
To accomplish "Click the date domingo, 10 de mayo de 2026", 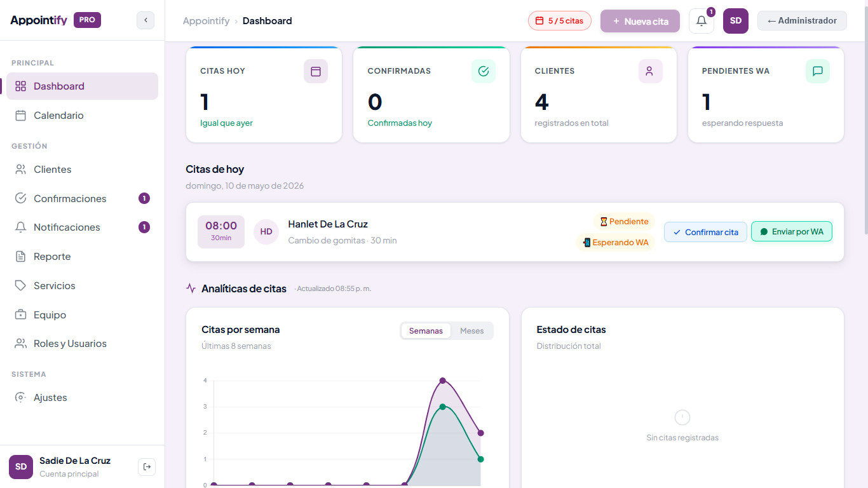I will (245, 186).
